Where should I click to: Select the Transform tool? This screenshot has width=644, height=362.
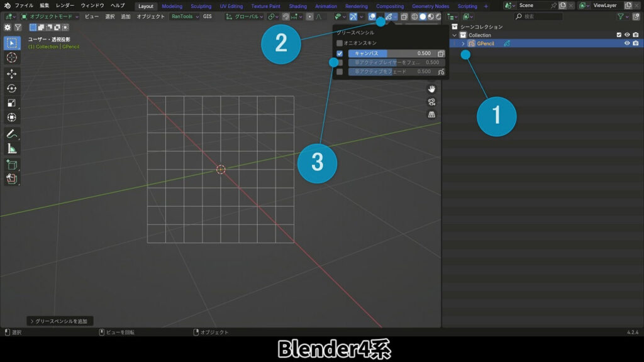pos(12,118)
